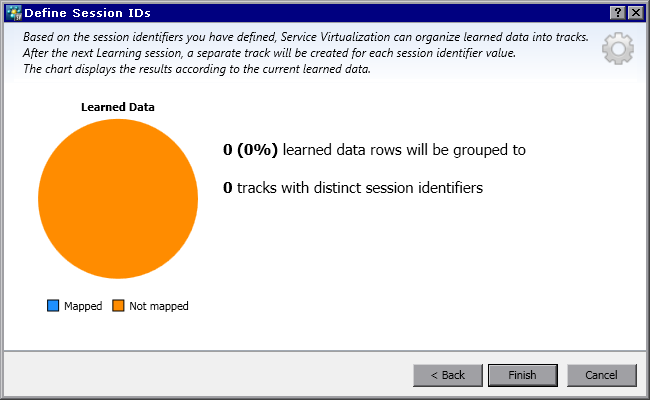This screenshot has height=400, width=650.
Task: Click the "Learned Data" chart title
Action: (117, 106)
